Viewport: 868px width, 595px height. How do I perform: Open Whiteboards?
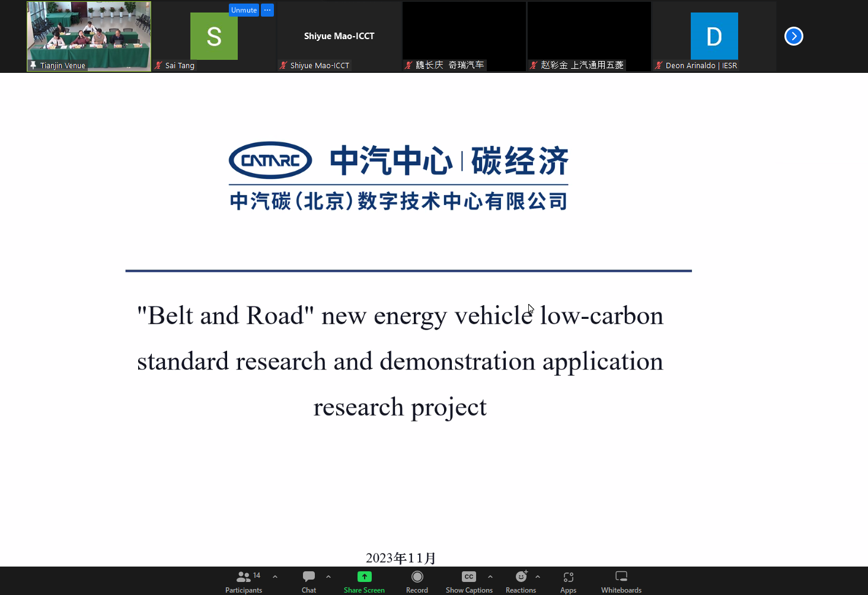(621, 581)
